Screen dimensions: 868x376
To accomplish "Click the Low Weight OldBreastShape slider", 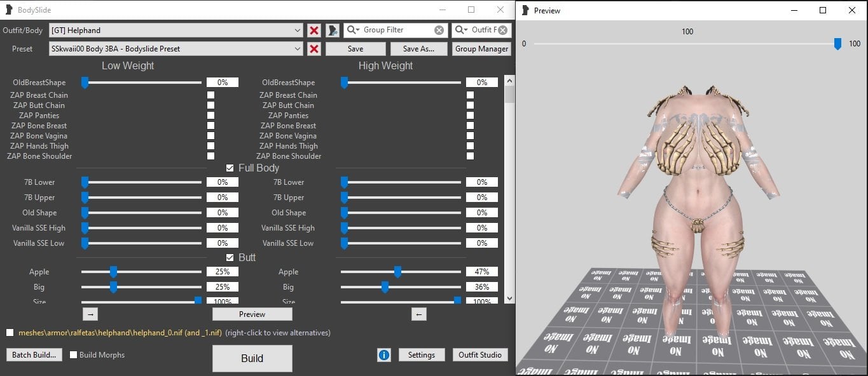I will 141,83.
